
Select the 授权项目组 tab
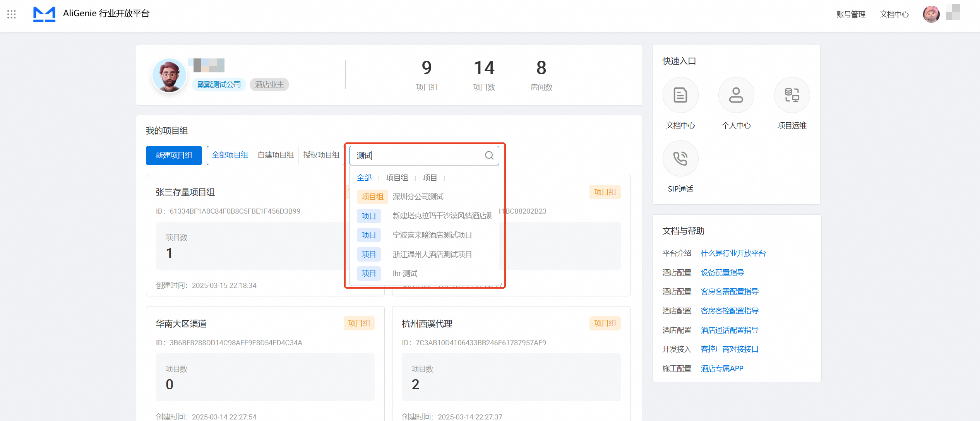(321, 156)
